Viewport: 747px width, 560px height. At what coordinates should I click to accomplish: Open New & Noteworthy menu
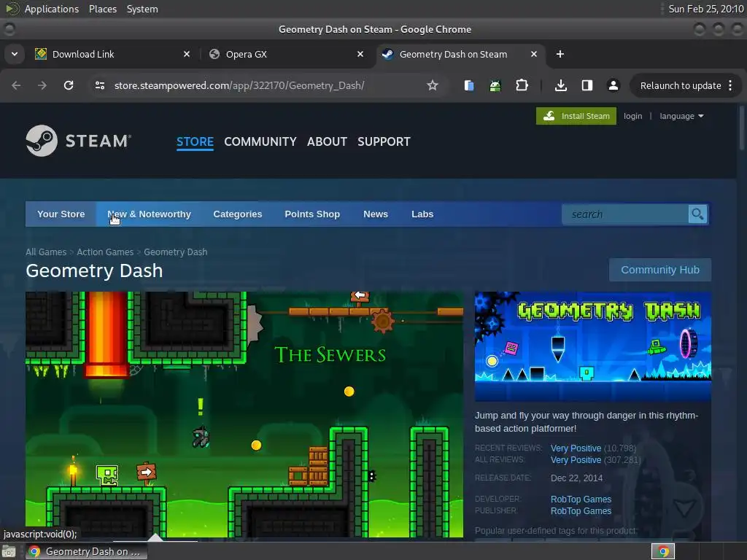tap(149, 214)
